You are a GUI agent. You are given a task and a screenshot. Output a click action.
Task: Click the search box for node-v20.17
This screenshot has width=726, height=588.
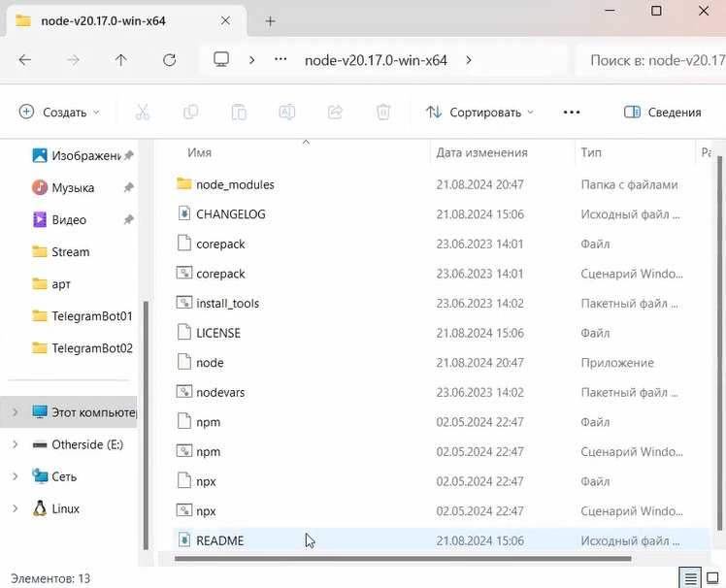click(650, 60)
